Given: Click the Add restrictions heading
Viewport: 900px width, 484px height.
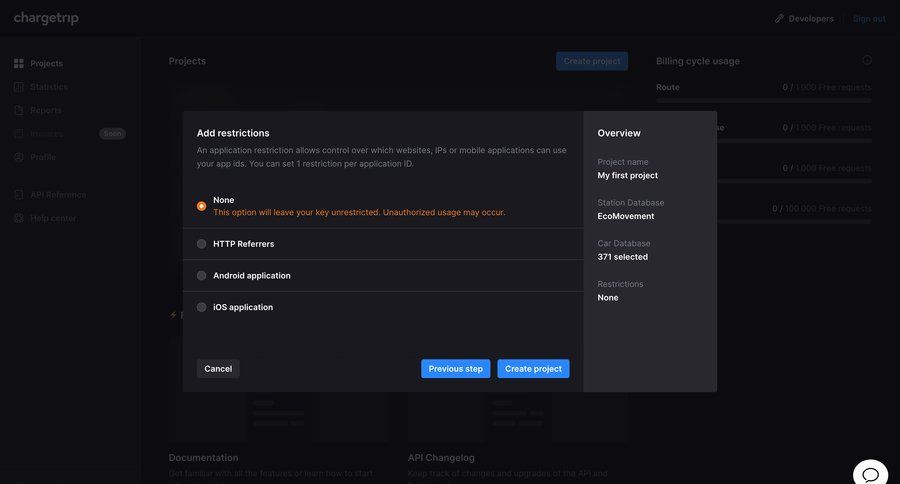Looking at the screenshot, I should click(233, 133).
